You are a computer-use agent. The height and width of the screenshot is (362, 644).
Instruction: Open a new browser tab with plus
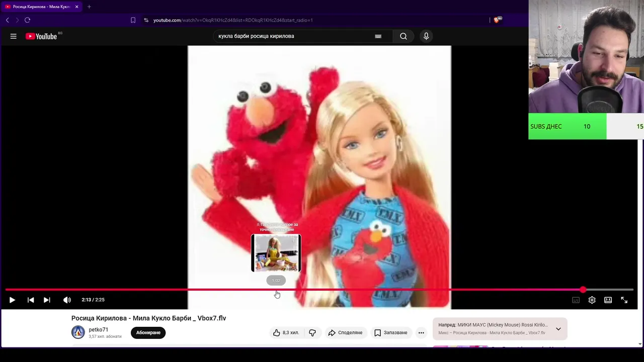tap(89, 7)
